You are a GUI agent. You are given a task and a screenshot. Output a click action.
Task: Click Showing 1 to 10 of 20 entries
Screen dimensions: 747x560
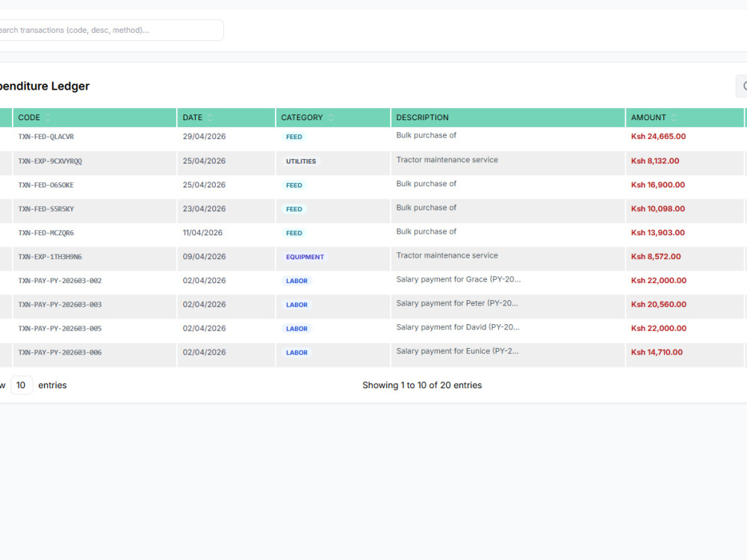[422, 385]
